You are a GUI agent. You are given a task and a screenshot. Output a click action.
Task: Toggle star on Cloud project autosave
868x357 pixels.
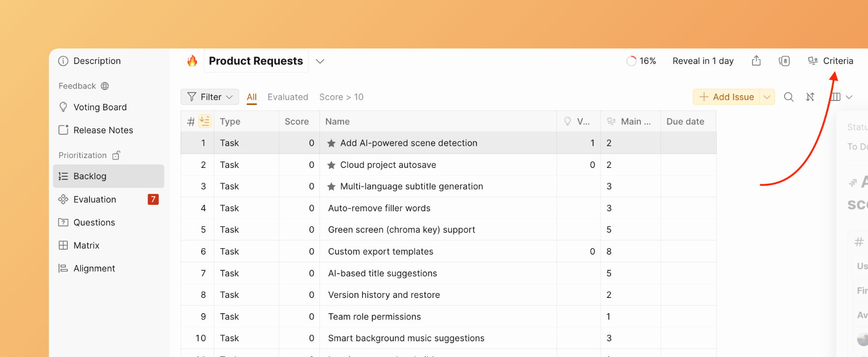coord(331,165)
